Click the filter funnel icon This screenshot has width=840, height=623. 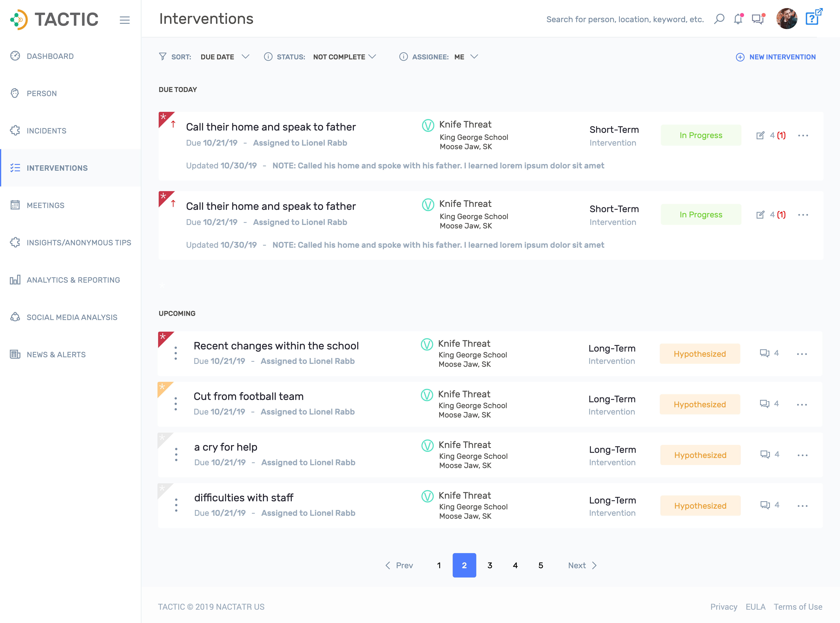tap(163, 57)
